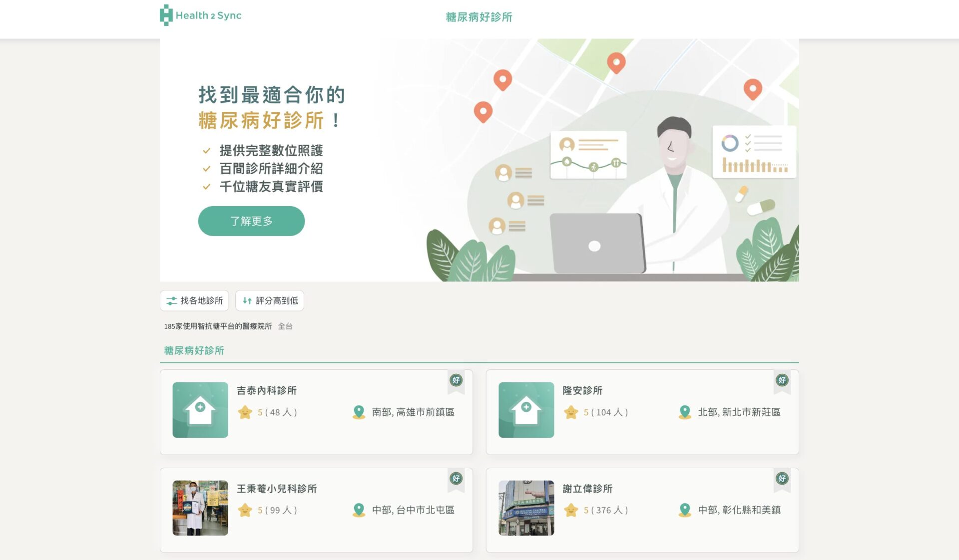This screenshot has width=959, height=560.
Task: Click the location pin for 新北市新莊區
Action: (685, 412)
